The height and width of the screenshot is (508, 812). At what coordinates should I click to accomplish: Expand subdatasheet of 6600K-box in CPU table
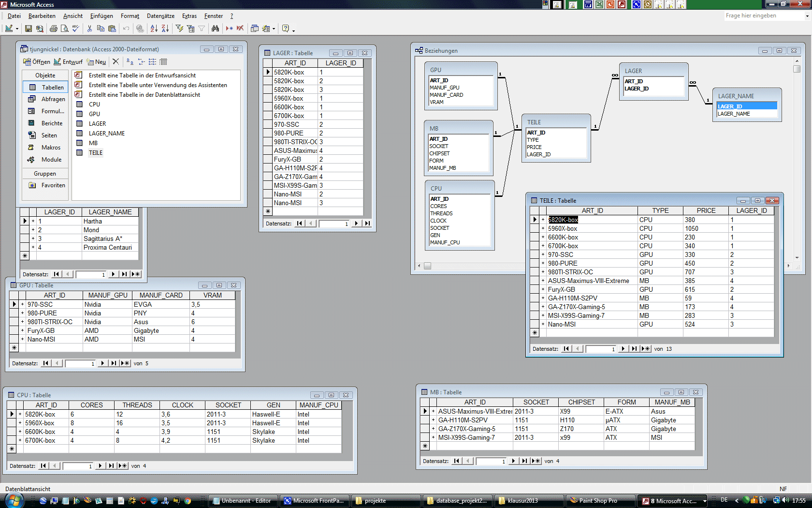[x=20, y=432]
